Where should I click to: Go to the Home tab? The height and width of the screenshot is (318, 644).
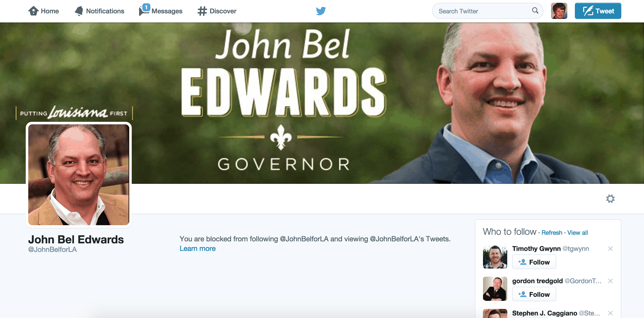coord(43,11)
